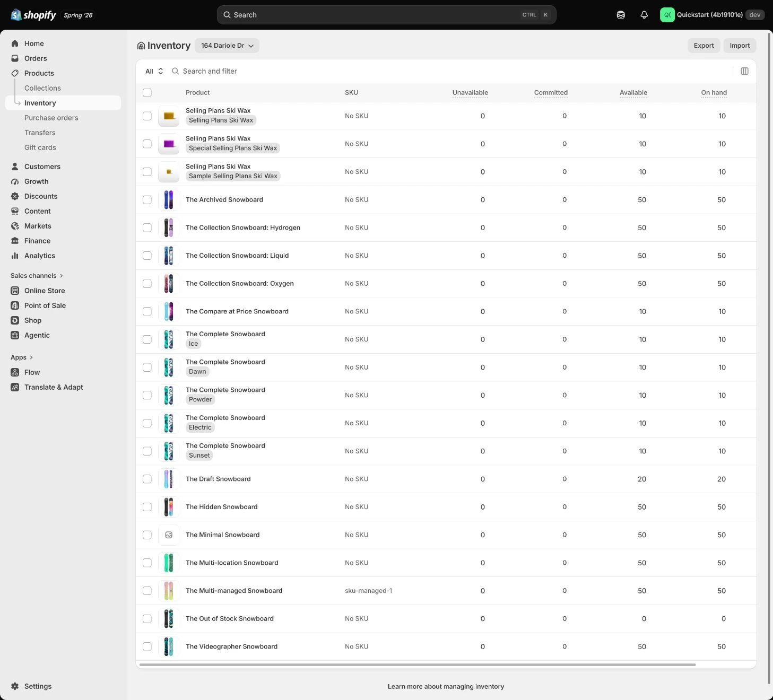Click the Agentic channel icon

(x=15, y=335)
